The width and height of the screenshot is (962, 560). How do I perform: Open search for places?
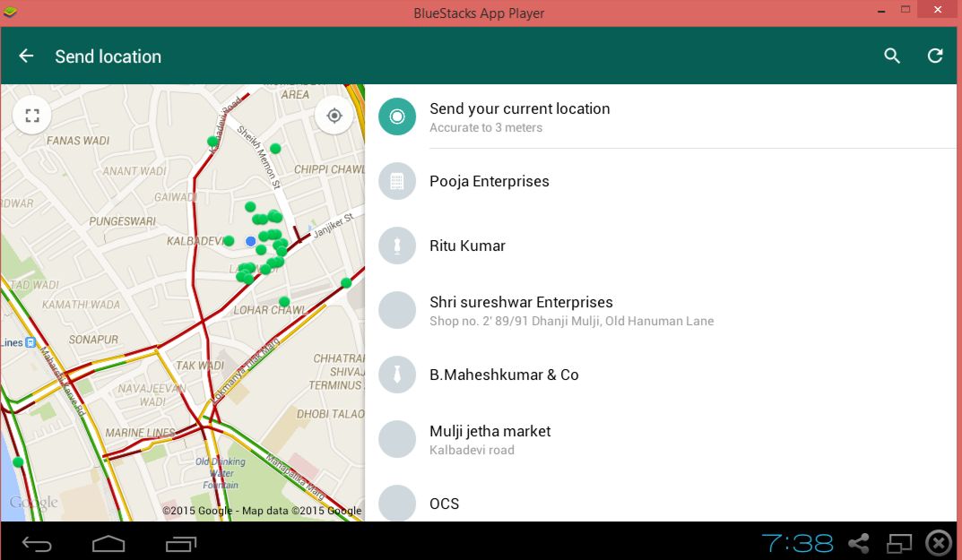[x=892, y=56]
